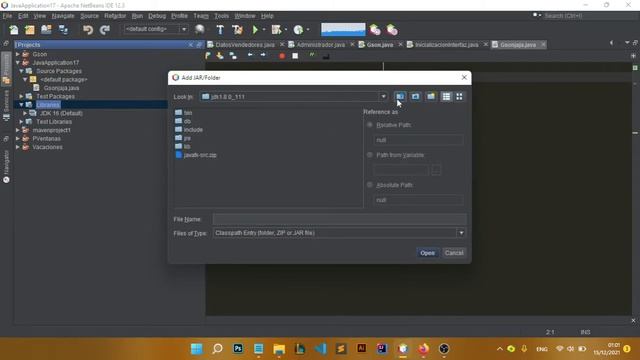
Task: Switch to DatosVendedores.java tab
Action: pyautogui.click(x=245, y=44)
